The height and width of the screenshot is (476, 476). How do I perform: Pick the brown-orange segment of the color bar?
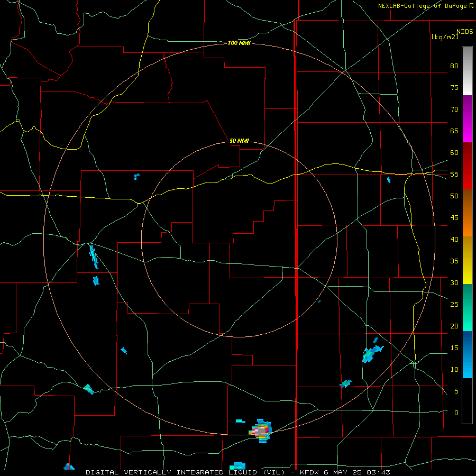tap(467, 213)
